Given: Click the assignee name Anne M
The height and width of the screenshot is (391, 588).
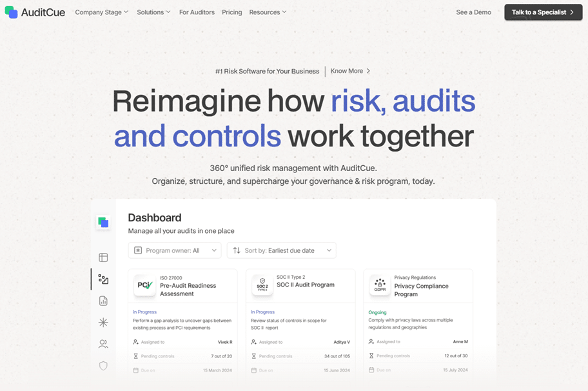Looking at the screenshot, I should tap(460, 341).
